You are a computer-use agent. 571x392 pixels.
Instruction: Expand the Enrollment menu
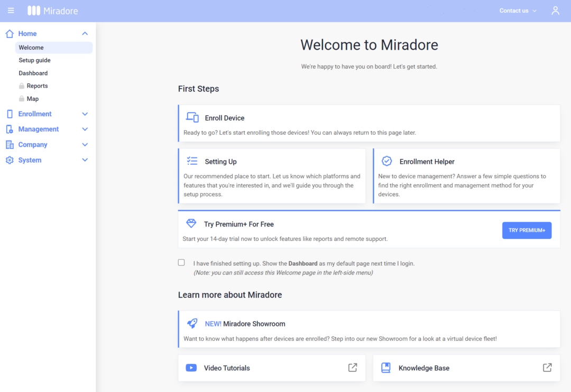pos(85,114)
